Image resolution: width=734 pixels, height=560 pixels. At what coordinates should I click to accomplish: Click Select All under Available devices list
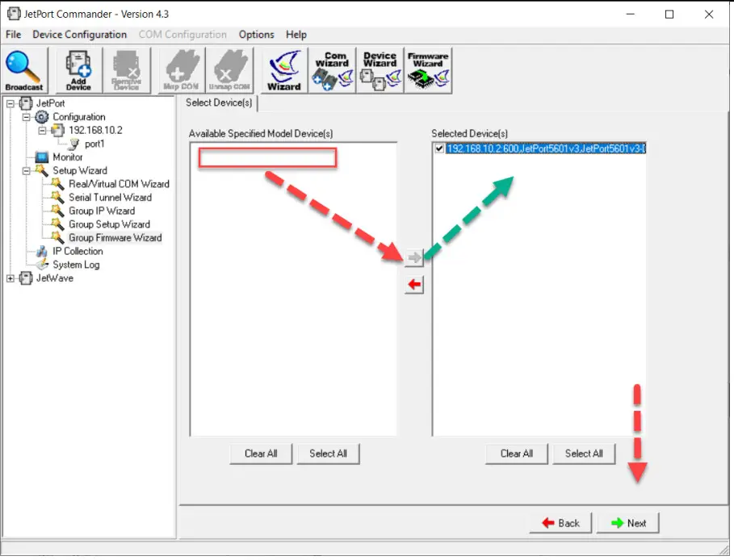tap(328, 453)
